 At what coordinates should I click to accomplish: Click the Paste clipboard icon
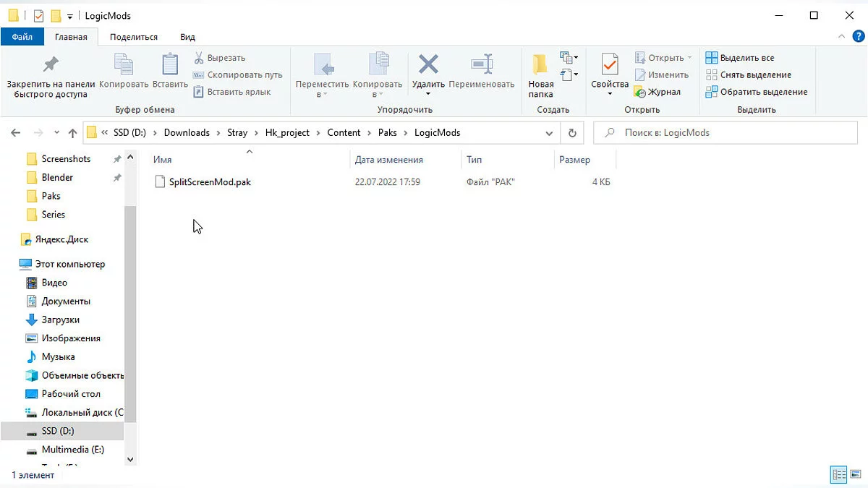coord(170,65)
